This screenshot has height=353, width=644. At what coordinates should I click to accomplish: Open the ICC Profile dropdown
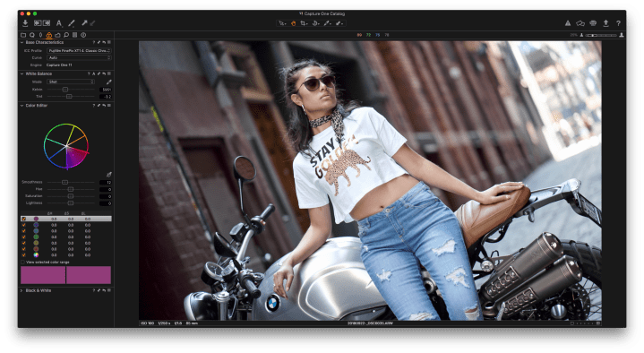79,50
